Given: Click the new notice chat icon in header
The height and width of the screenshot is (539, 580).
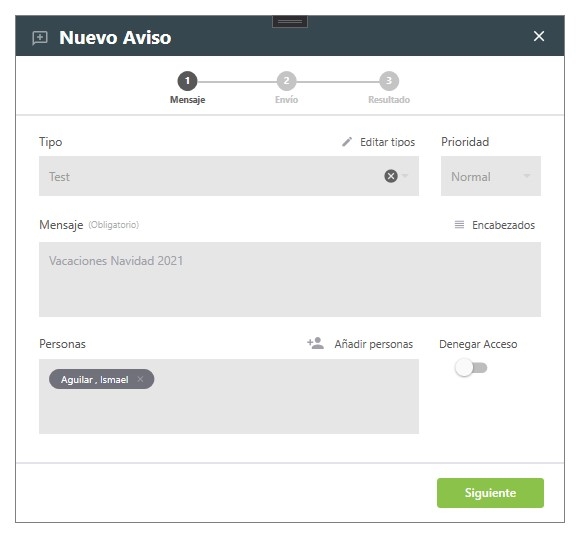Looking at the screenshot, I should click(x=40, y=38).
